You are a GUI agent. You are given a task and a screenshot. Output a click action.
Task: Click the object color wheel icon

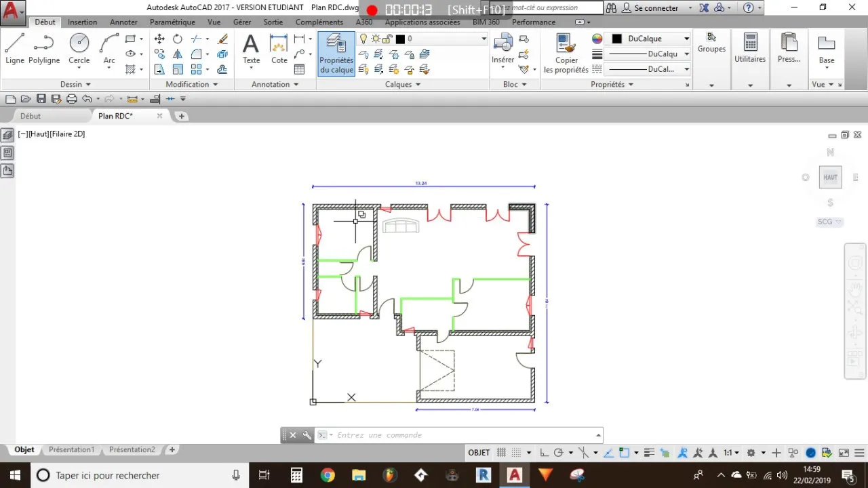coord(597,39)
